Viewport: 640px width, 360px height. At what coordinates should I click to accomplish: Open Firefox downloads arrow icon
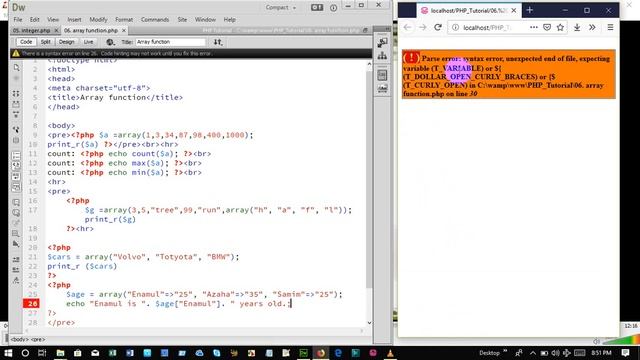pyautogui.click(x=577, y=27)
